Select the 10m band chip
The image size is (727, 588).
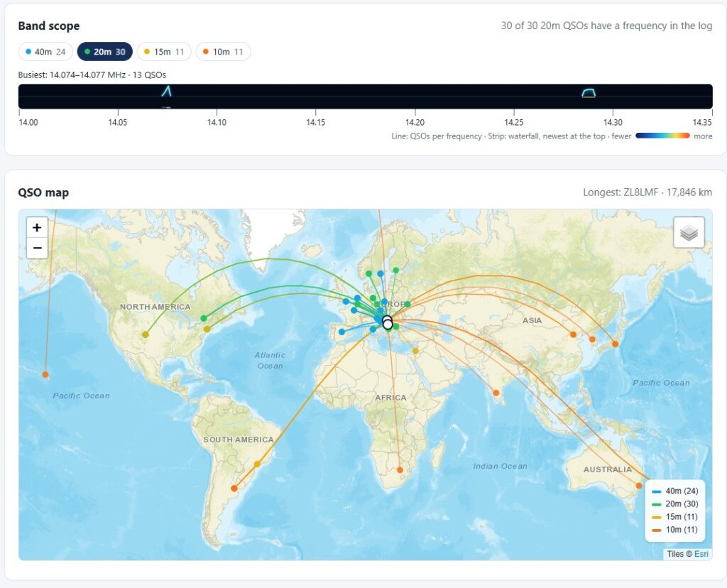223,51
